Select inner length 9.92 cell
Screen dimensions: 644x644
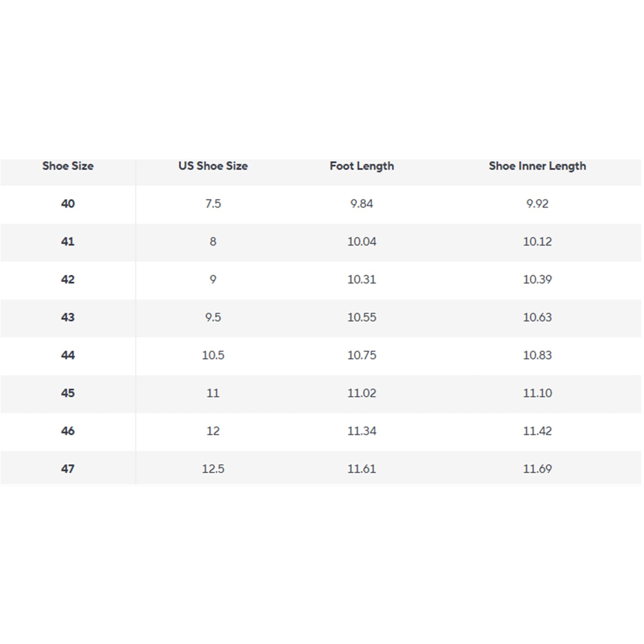pos(537,204)
